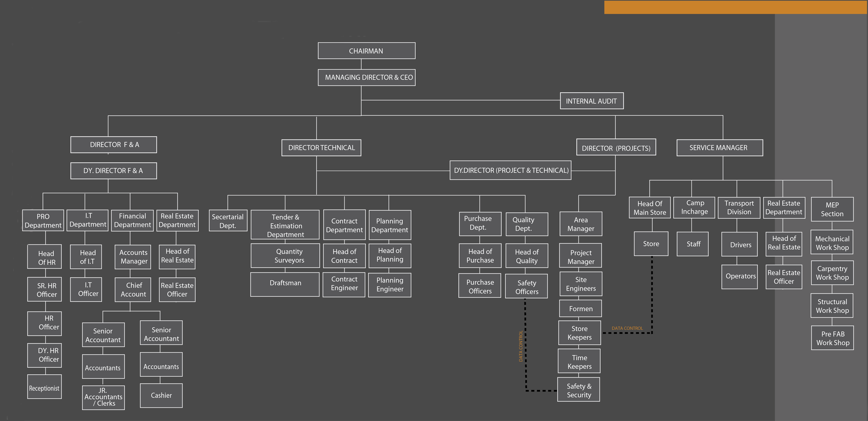Select the SERVICE MANAGER box
Image resolution: width=868 pixels, height=421 pixels.
(x=720, y=148)
